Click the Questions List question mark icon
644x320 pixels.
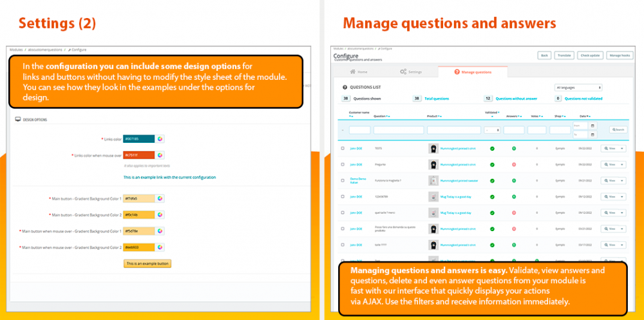point(345,87)
